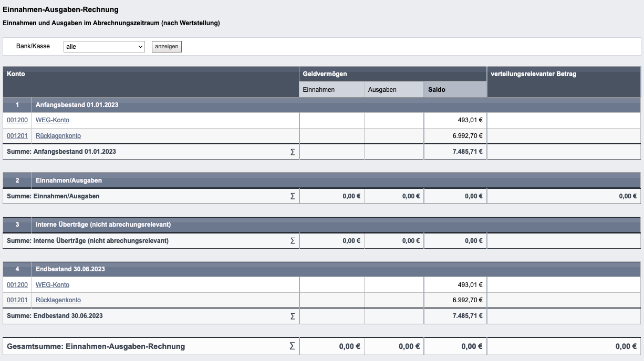The image size is (644, 361).
Task: Click the anzeigen button
Action: [167, 47]
